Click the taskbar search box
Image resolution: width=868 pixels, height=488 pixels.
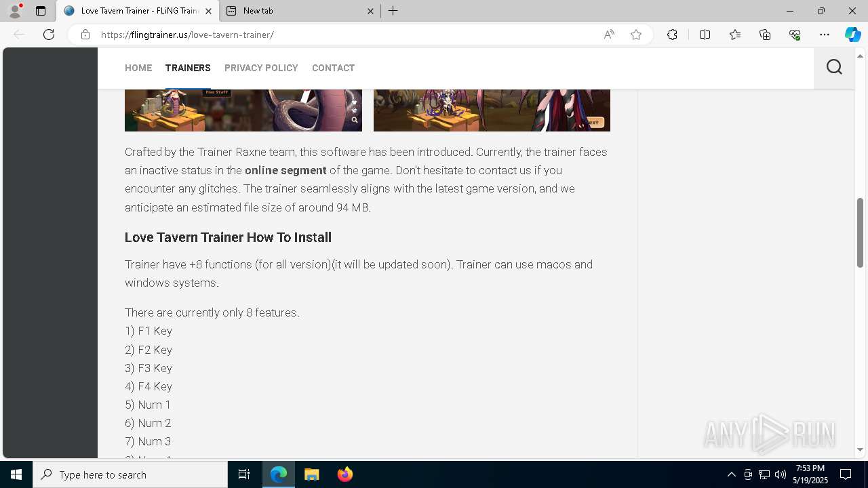click(130, 474)
